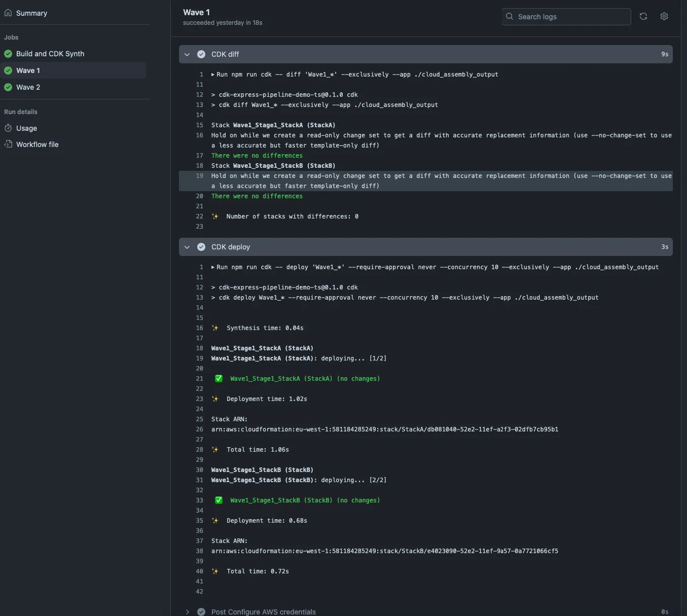The height and width of the screenshot is (616, 687).
Task: Click the Workflow file icon
Action: pyautogui.click(x=8, y=144)
